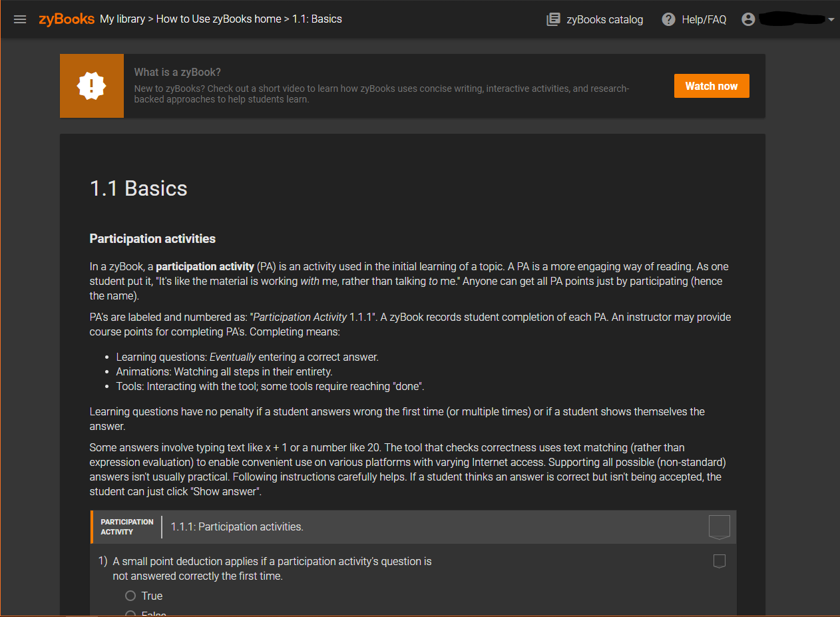This screenshot has height=617, width=840.
Task: Click the user account avatar icon
Action: point(748,19)
